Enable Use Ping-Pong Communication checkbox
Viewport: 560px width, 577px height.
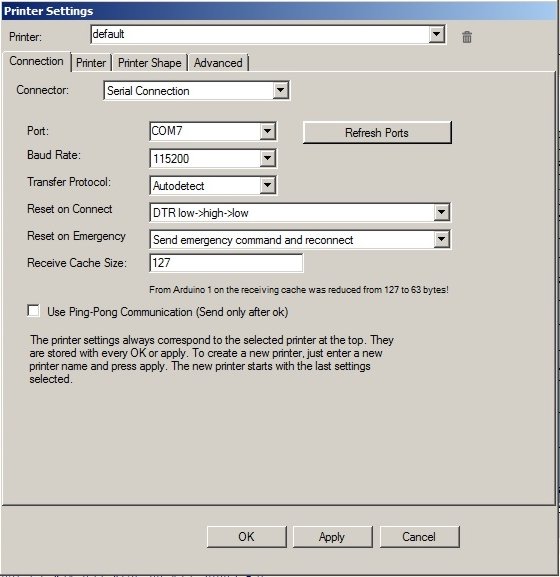(x=34, y=311)
